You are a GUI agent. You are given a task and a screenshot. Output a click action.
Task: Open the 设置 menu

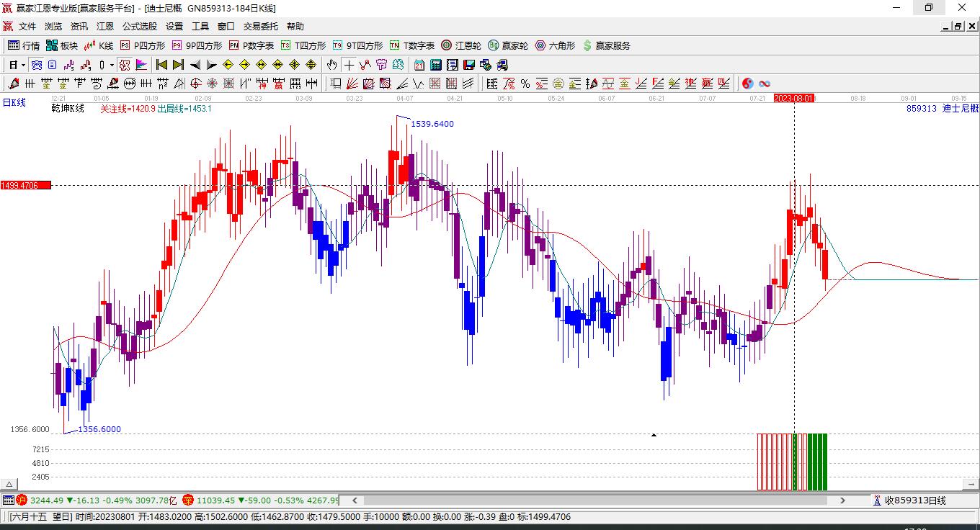(x=174, y=27)
